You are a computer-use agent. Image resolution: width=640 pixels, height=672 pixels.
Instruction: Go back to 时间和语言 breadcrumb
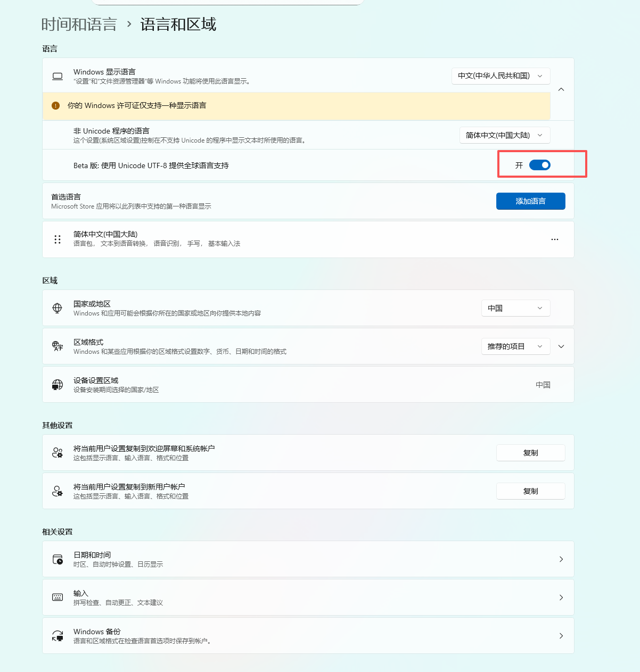[79, 24]
